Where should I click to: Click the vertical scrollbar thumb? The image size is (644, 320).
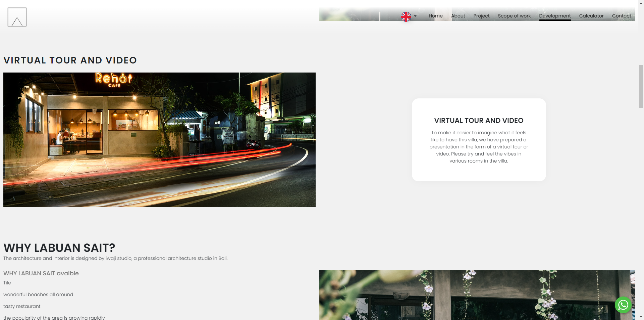coord(641,86)
